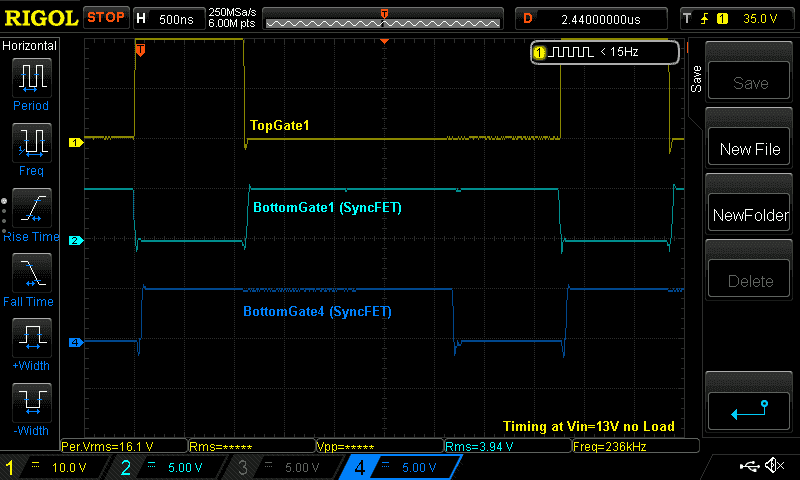
Task: Select the Freq measurement icon
Action: (x=31, y=143)
